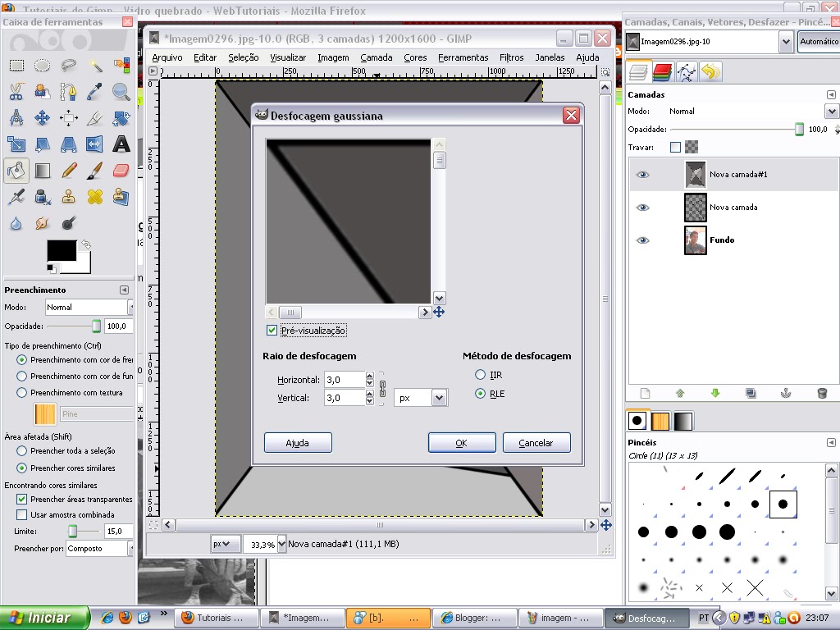
Task: Select the Color Picker eyedropper tool
Action: [95, 92]
